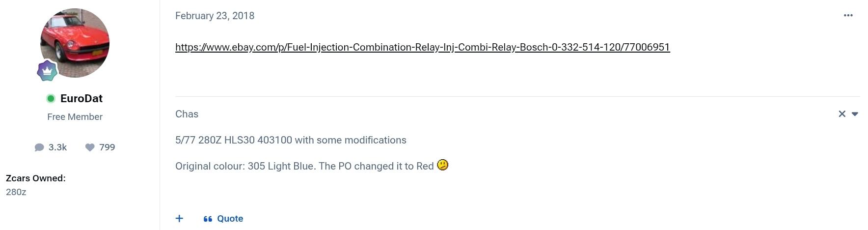Click the green online status dot

(51, 99)
